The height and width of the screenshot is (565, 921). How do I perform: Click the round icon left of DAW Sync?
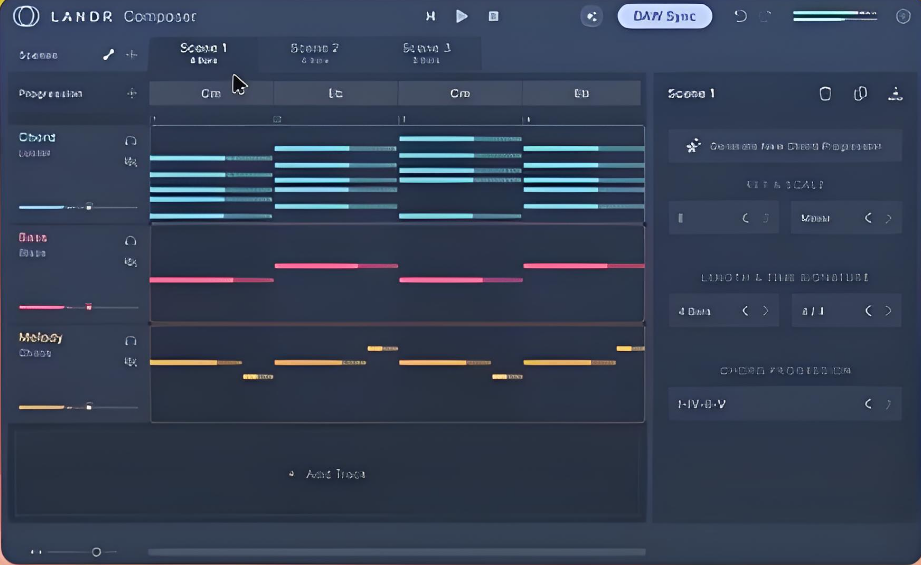pos(591,16)
